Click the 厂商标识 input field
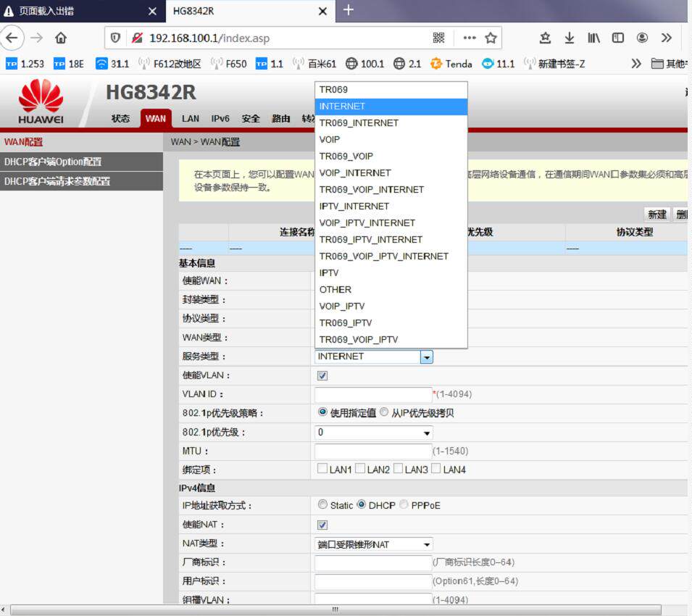The height and width of the screenshot is (616, 692). coord(373,562)
